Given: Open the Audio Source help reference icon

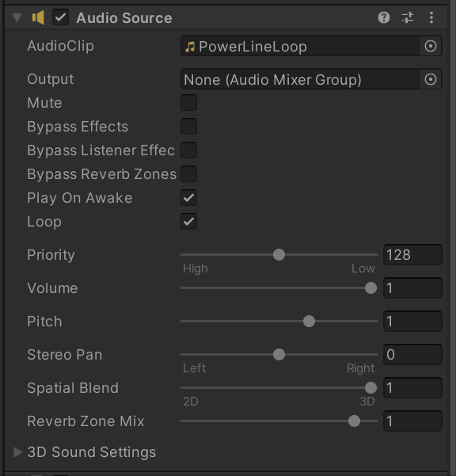Looking at the screenshot, I should coord(384,17).
